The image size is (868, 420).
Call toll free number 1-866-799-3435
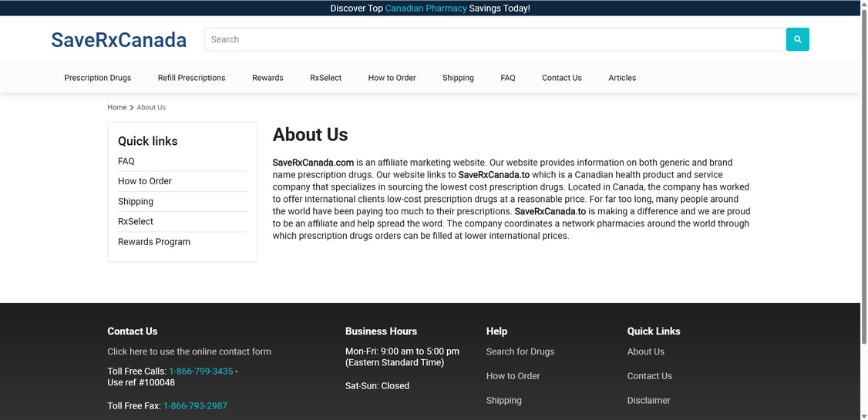click(x=201, y=371)
